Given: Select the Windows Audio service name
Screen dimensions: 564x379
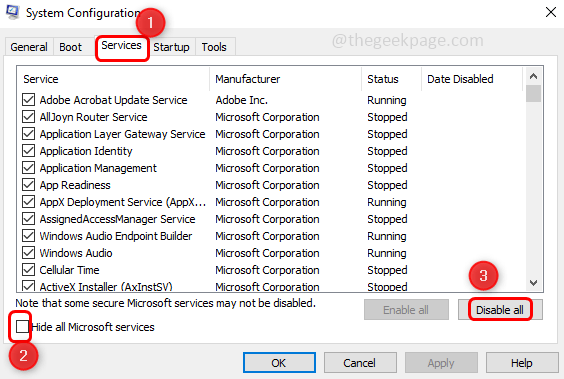Looking at the screenshot, I should (76, 253).
